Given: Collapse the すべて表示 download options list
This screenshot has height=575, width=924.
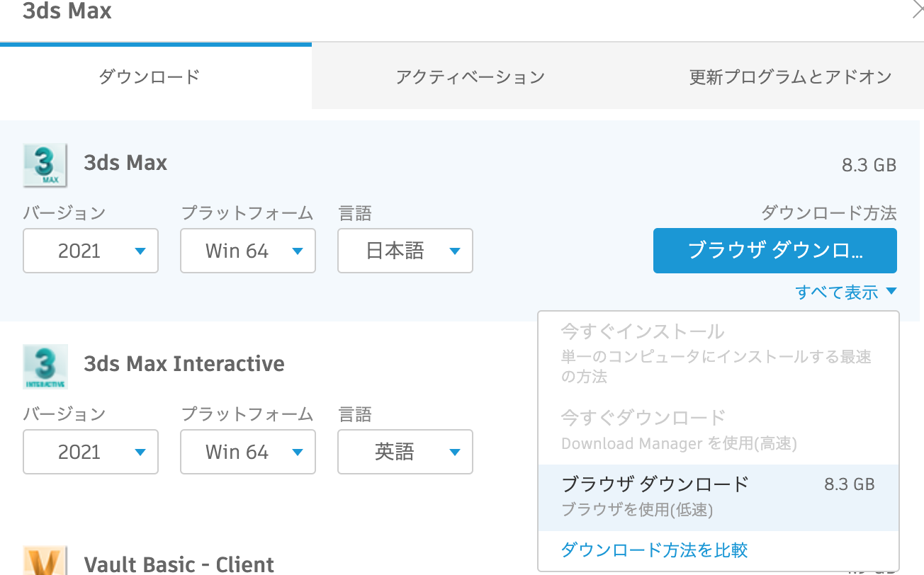Looking at the screenshot, I should coord(846,292).
